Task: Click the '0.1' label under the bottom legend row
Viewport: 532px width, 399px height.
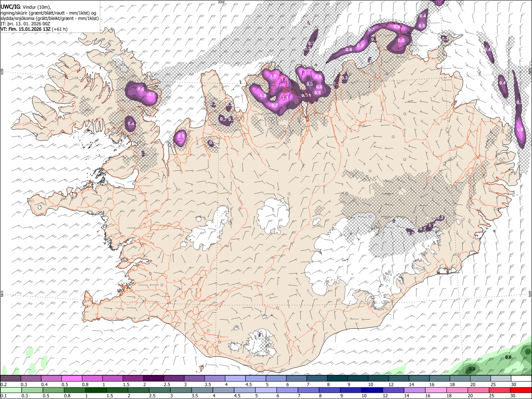Action: point(3,396)
